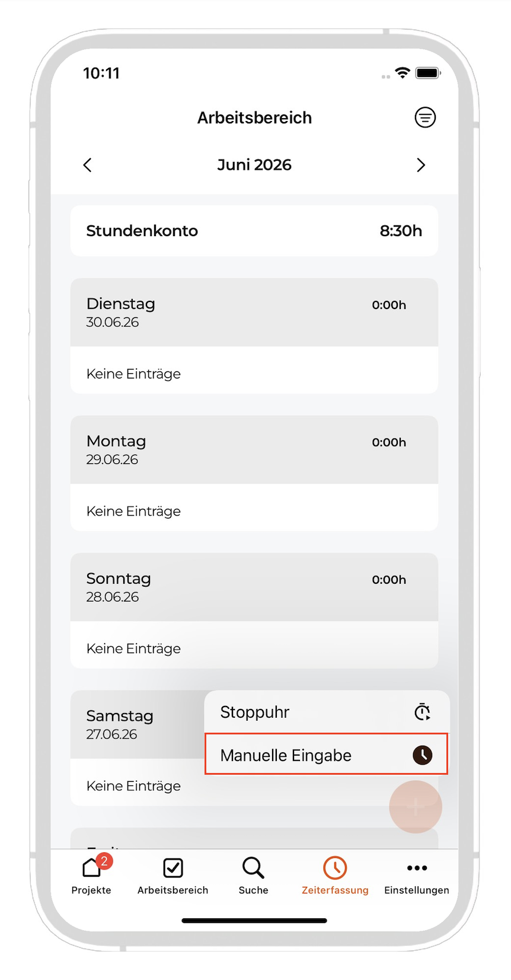The height and width of the screenshot is (980, 511).
Task: Tap the Dienstag 30.06.26 day header
Action: pyautogui.click(x=254, y=312)
